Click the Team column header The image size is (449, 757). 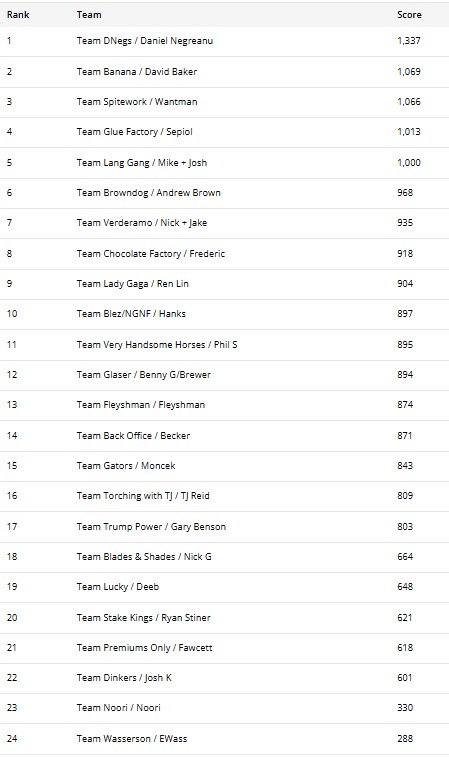coord(89,14)
